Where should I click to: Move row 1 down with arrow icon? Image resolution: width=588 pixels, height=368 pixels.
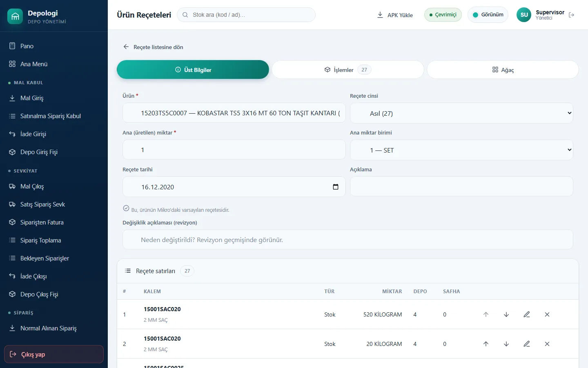506,314
